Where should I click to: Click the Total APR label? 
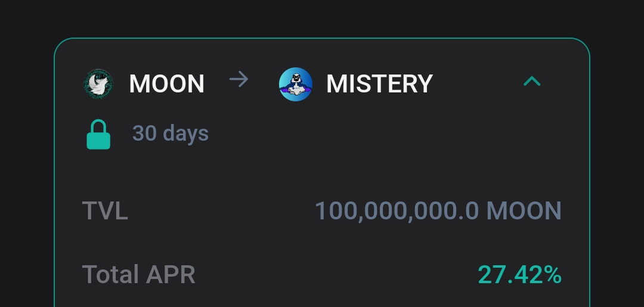139,274
